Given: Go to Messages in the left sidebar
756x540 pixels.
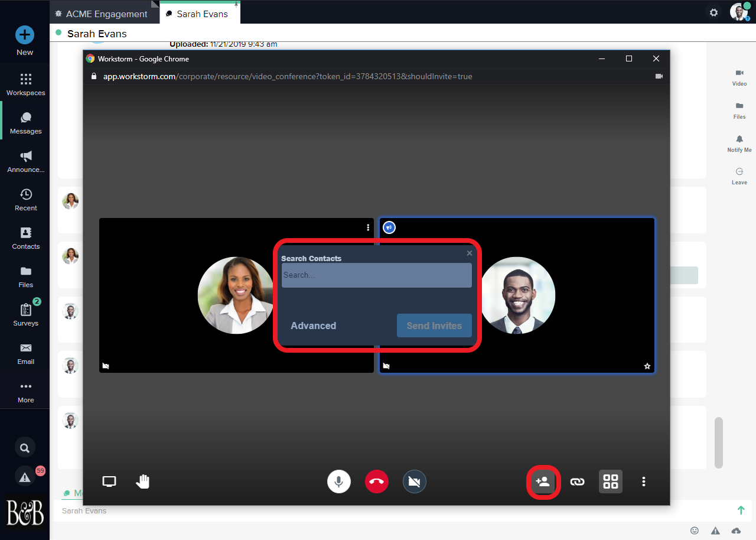Looking at the screenshot, I should point(25,123).
